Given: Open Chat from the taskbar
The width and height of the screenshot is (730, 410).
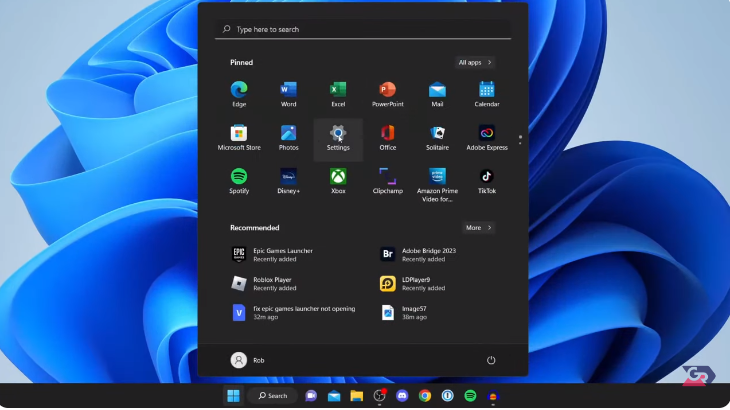Looking at the screenshot, I should click(x=311, y=396).
